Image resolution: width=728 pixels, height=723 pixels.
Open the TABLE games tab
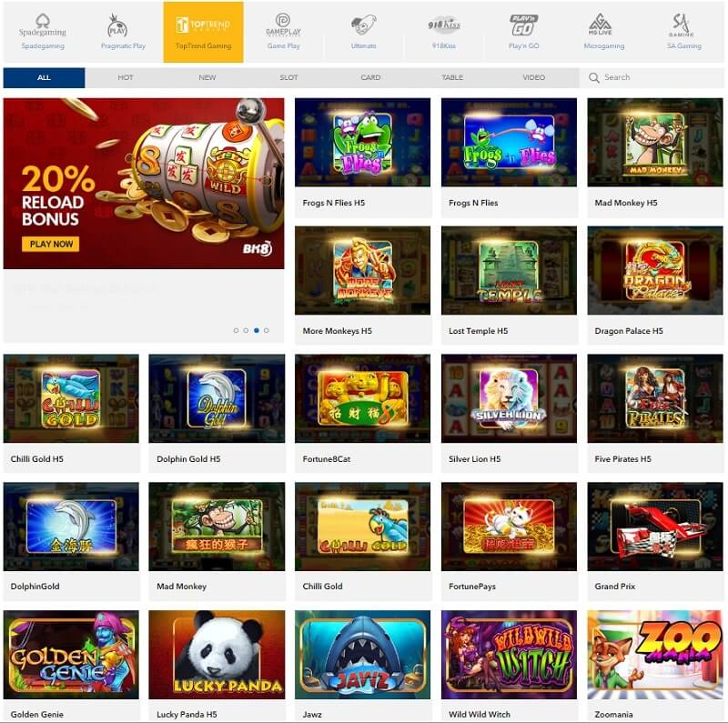point(452,77)
